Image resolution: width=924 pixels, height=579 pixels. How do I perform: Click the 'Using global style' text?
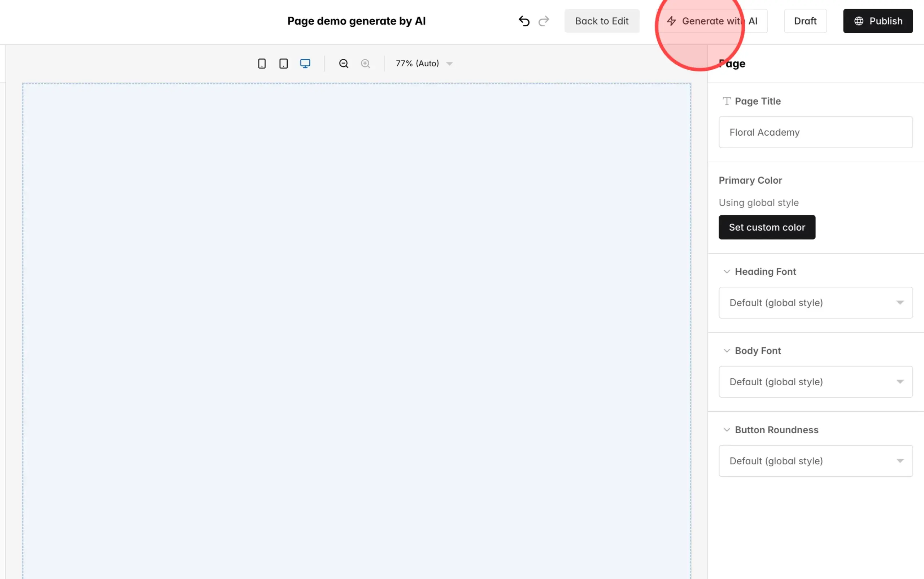point(758,203)
